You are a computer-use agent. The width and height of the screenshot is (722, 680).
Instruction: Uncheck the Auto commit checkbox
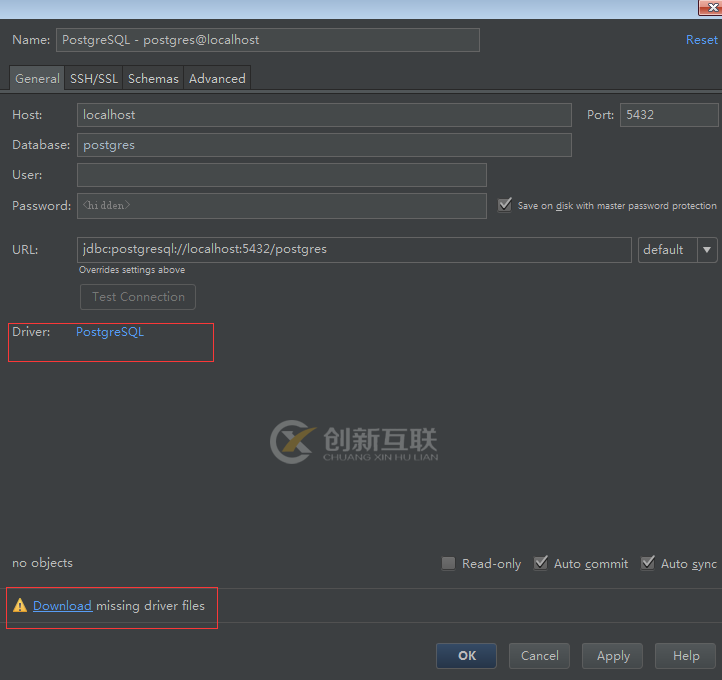[541, 563]
